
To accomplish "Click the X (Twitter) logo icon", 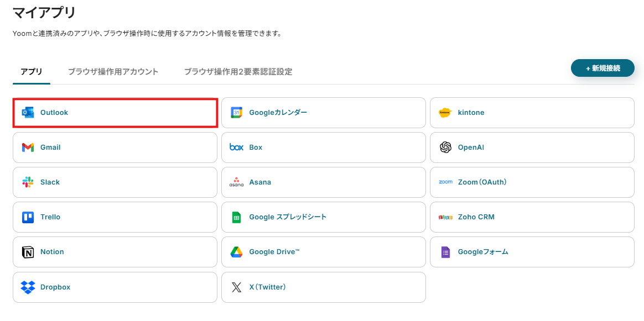I will (x=236, y=287).
